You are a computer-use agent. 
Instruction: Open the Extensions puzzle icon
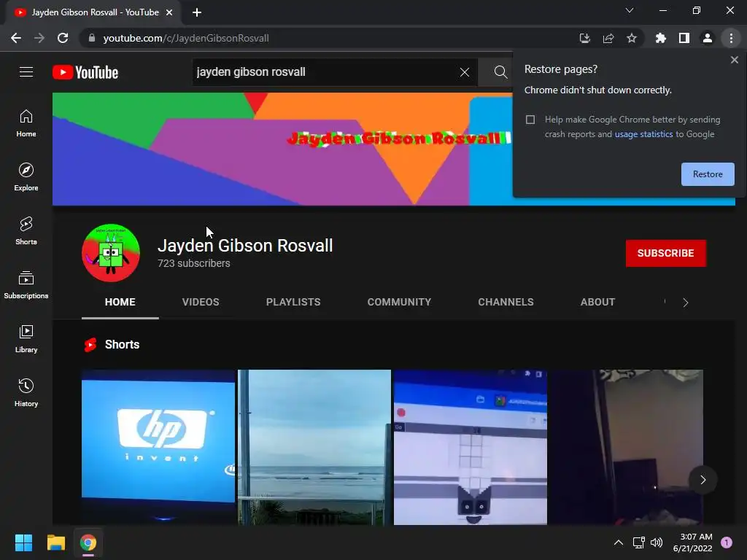click(661, 38)
